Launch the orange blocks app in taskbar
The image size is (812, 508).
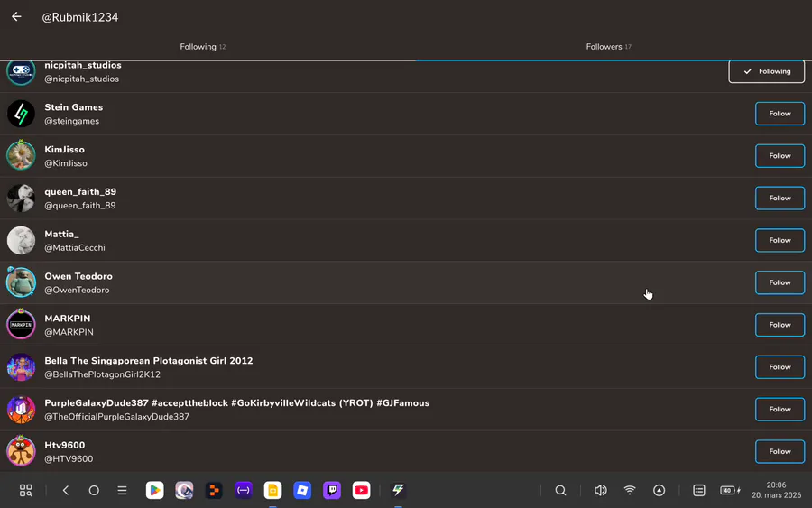point(214,490)
